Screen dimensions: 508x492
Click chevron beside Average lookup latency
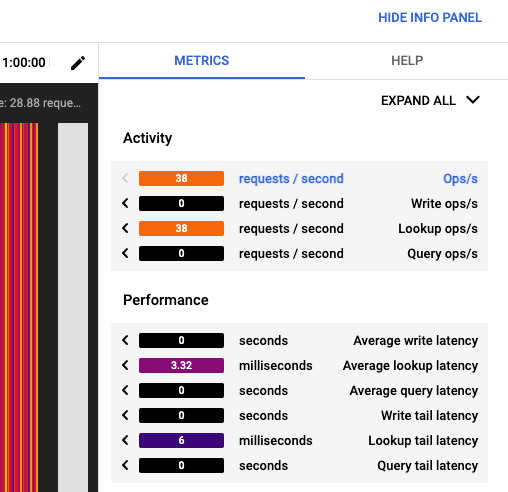(x=125, y=365)
